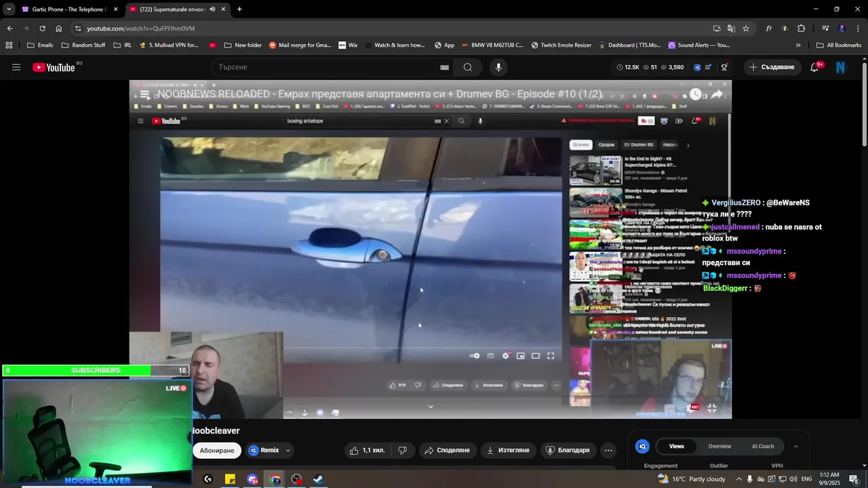Open the browser extensions puzzle icon
The width and height of the screenshot is (868, 488).
802,28
